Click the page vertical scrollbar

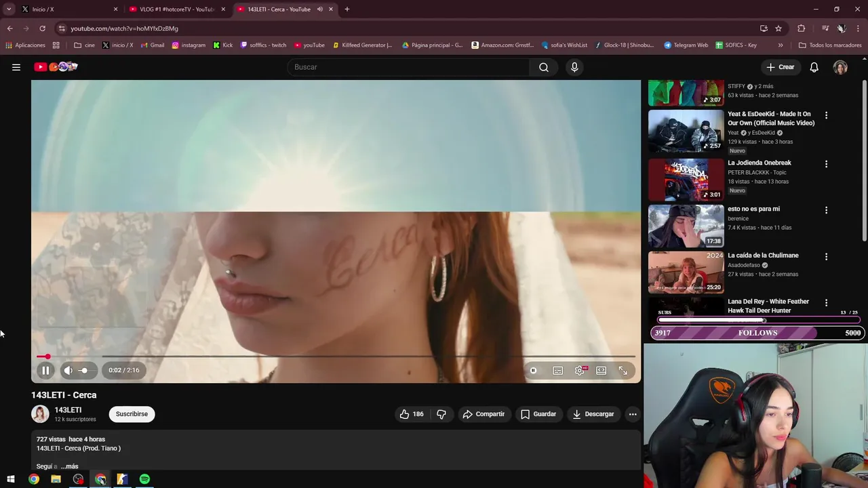[864, 159]
